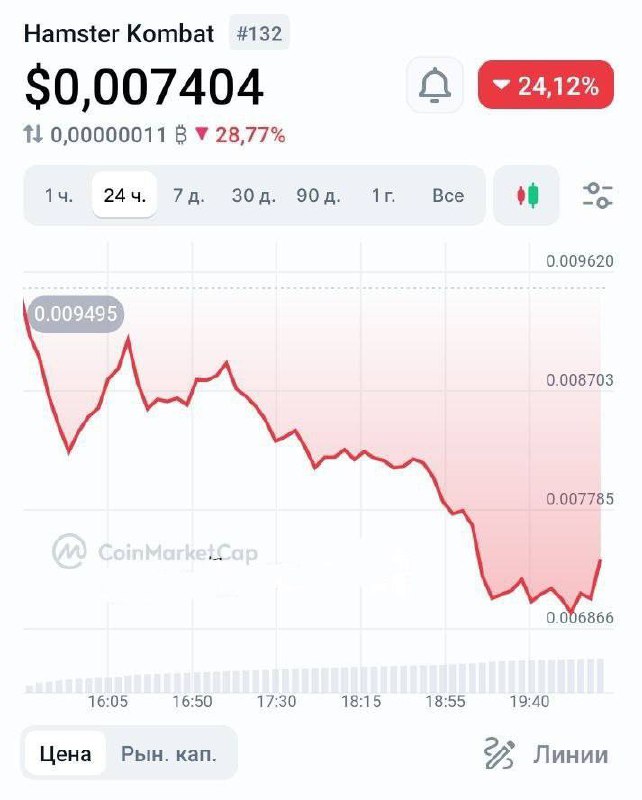
Task: Expand the red 24,12% change dropdown
Action: click(x=546, y=86)
